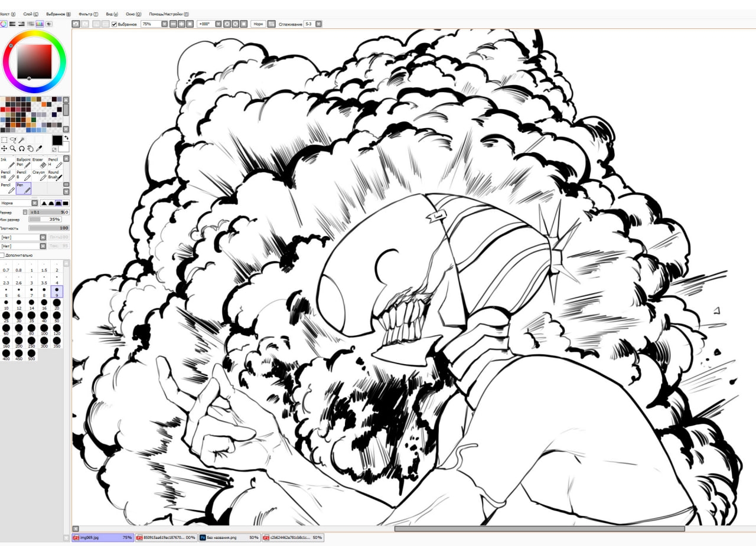Pick the magic wand selection tool
This screenshot has width=756, height=546.
pyautogui.click(x=21, y=140)
